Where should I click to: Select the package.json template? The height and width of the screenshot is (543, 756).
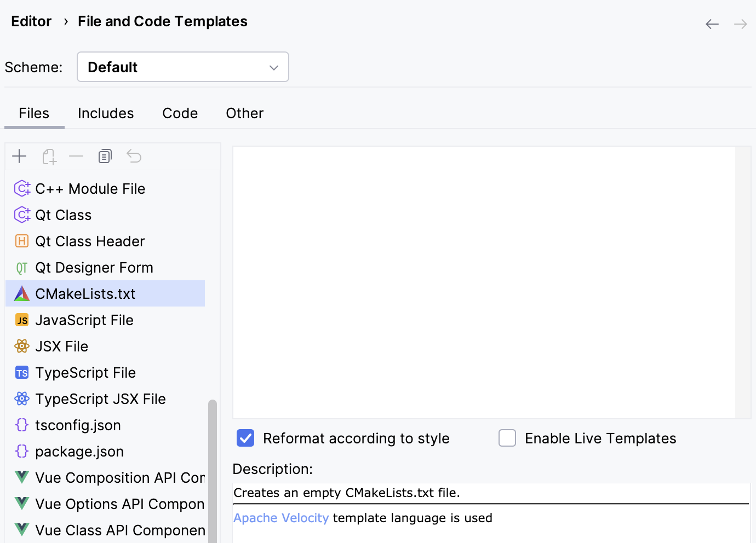coord(79,451)
